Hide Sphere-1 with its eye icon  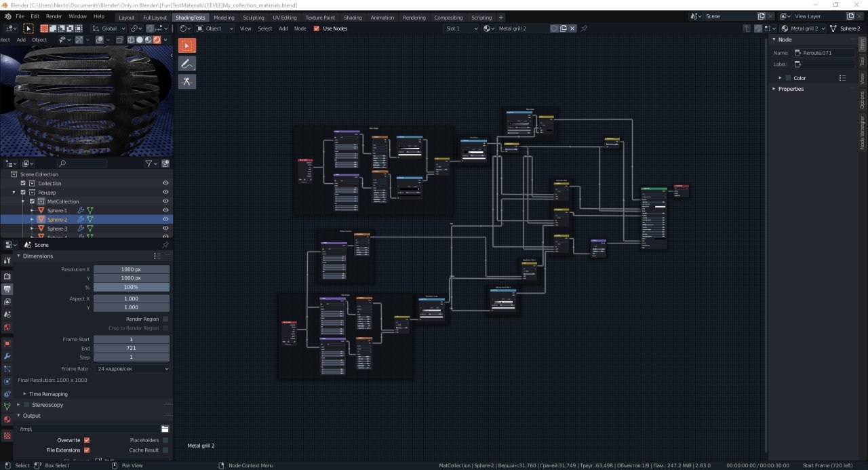(165, 210)
